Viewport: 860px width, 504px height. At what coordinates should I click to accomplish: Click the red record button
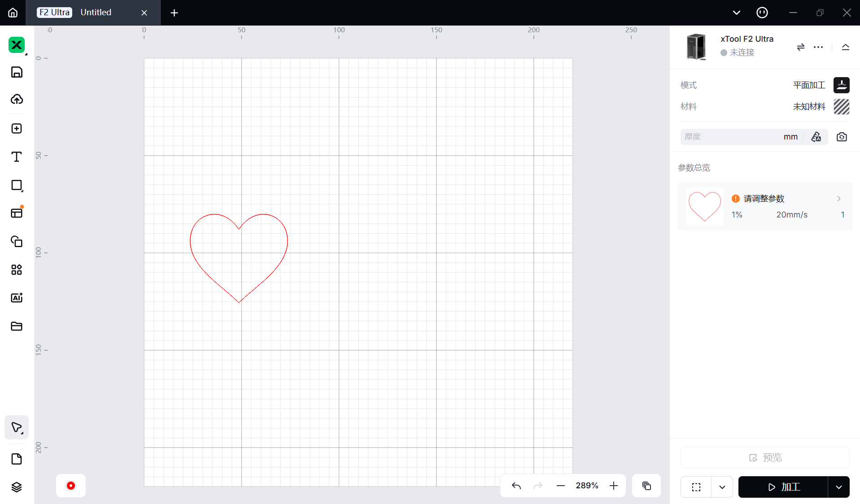tap(71, 486)
